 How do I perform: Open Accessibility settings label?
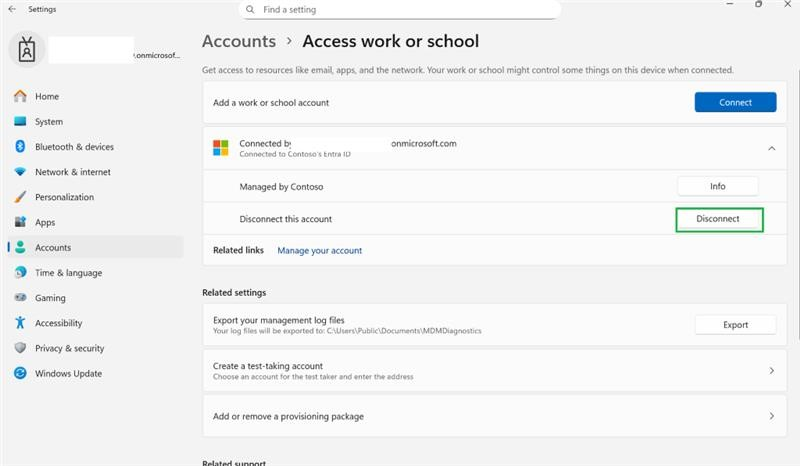pos(58,323)
